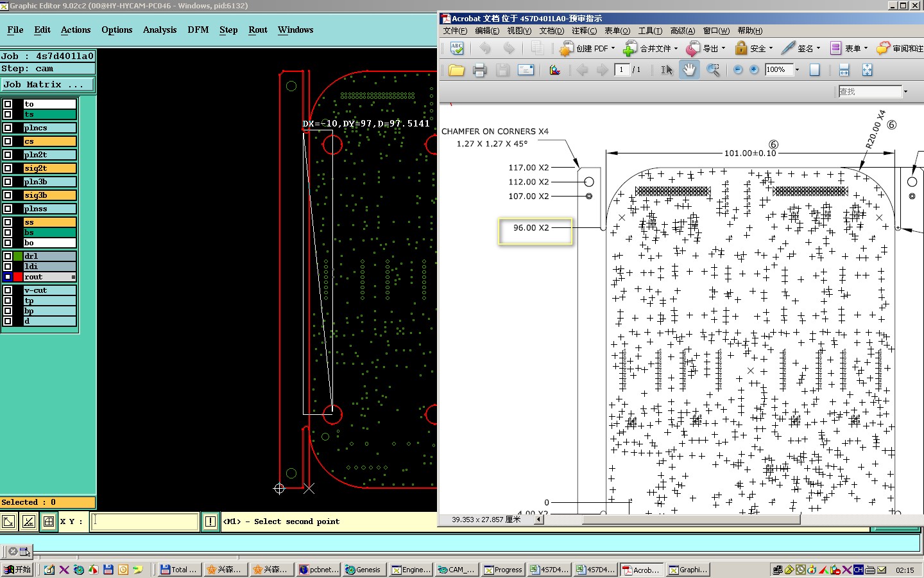
Task: Open the Edit menu in Graphic Editor
Action: point(42,30)
